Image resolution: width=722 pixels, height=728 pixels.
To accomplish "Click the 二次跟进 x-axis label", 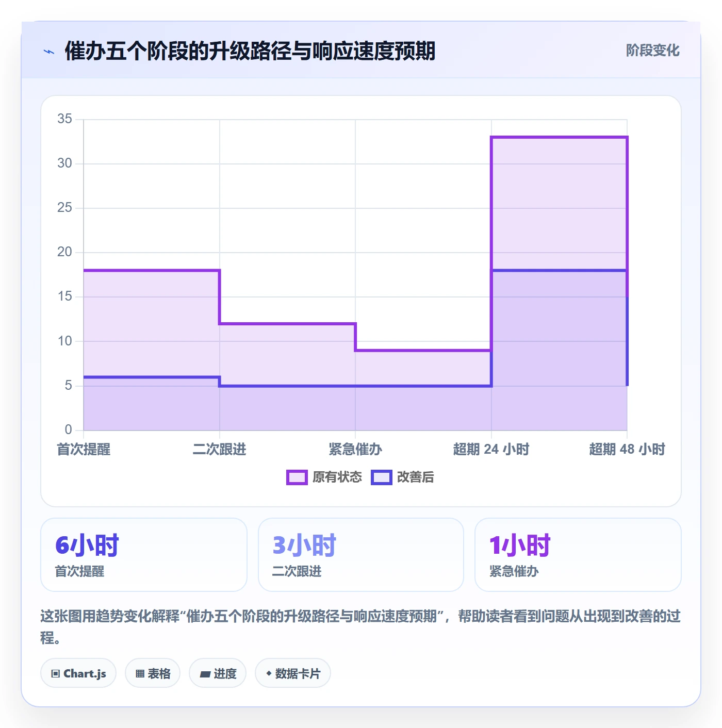I will 219,450.
